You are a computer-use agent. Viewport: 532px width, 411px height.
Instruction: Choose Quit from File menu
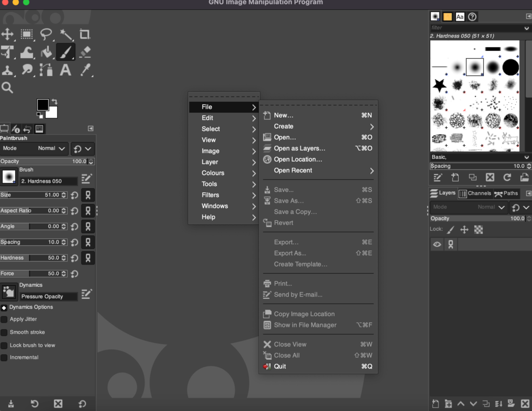tap(318, 366)
